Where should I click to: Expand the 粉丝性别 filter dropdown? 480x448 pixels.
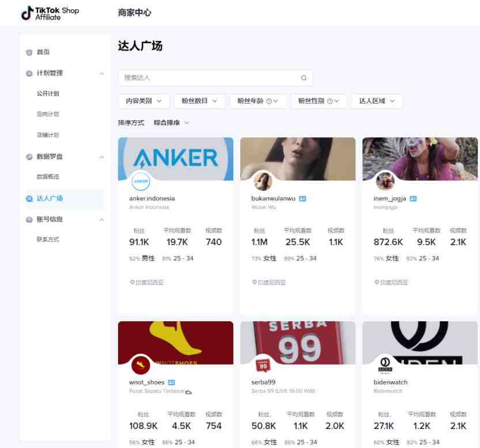pos(319,101)
